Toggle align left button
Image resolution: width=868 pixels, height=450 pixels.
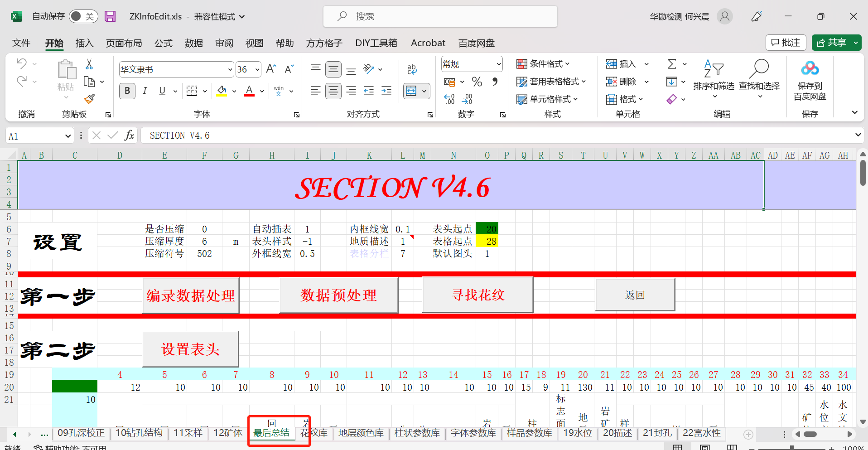316,91
